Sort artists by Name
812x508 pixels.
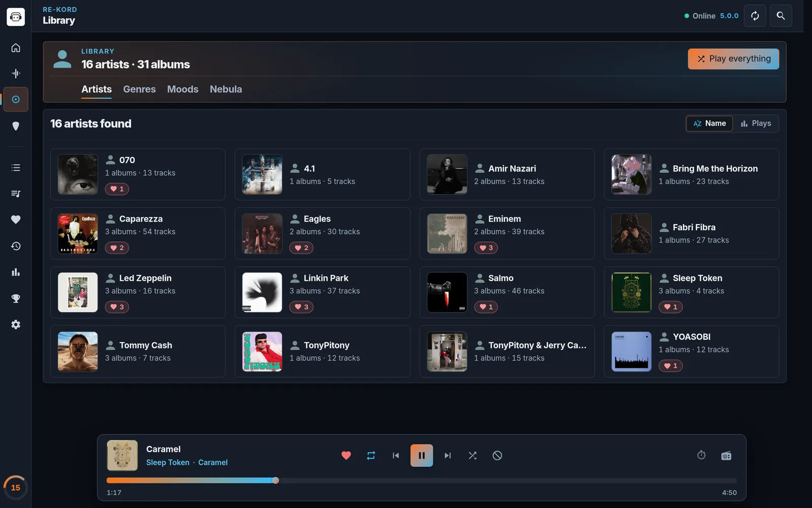click(x=709, y=123)
